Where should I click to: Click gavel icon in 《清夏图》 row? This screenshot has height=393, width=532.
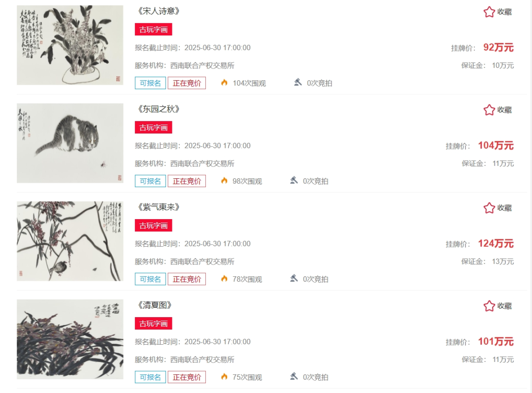pyautogui.click(x=294, y=376)
